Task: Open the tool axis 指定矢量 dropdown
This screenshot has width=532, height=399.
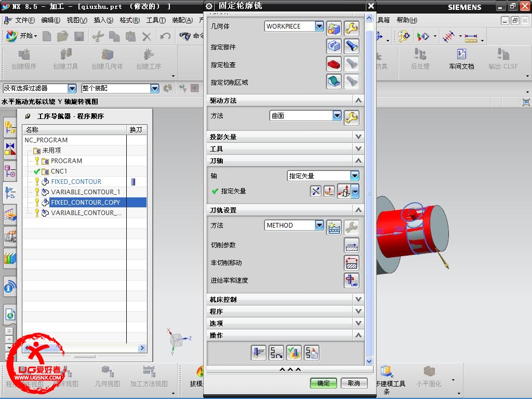Action: pyautogui.click(x=354, y=176)
